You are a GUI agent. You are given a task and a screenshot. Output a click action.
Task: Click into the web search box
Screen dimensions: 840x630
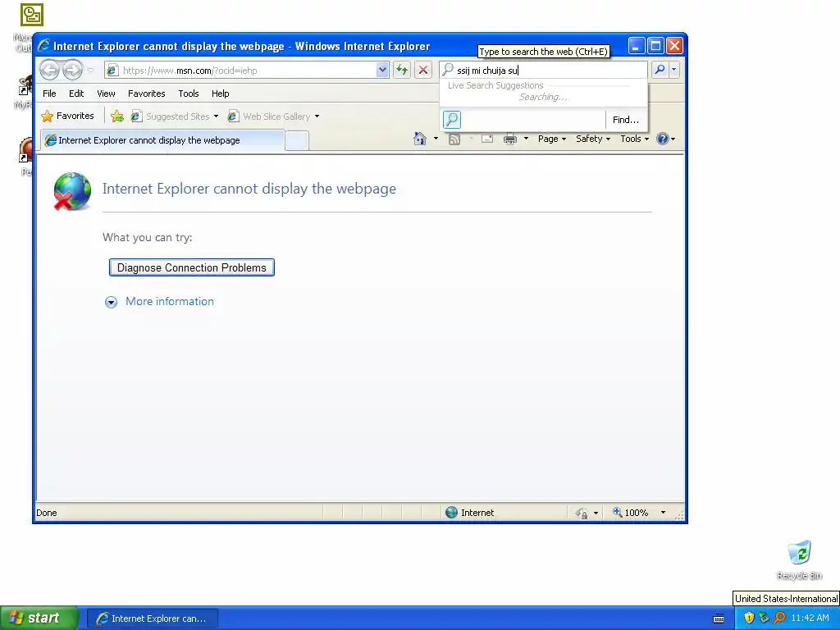tap(543, 71)
